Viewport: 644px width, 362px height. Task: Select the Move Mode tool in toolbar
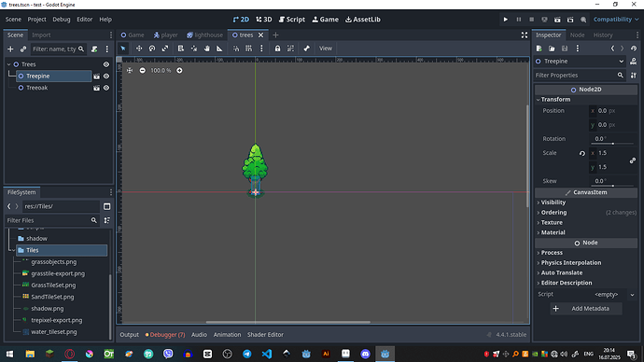click(139, 49)
